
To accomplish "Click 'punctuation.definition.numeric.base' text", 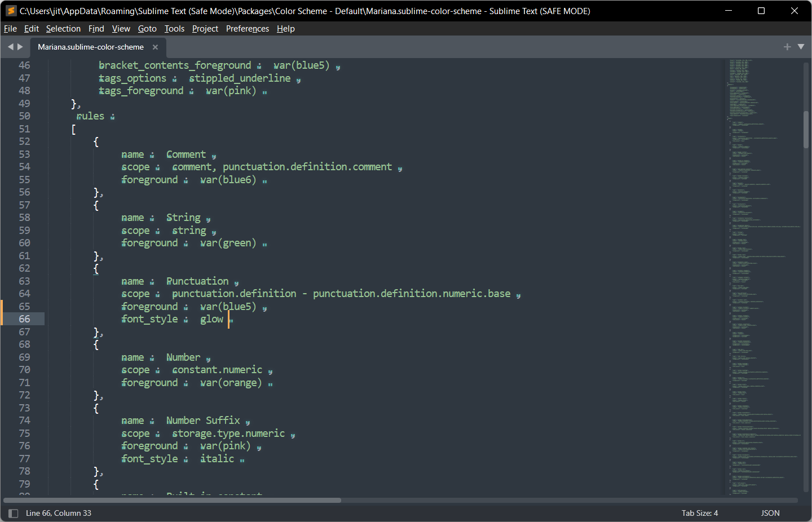I will (412, 294).
